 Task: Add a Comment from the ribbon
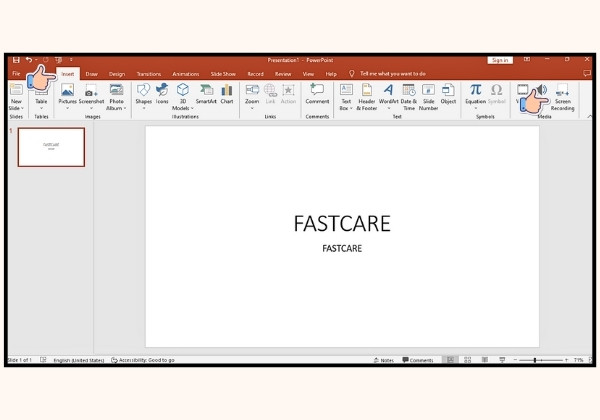point(317,94)
